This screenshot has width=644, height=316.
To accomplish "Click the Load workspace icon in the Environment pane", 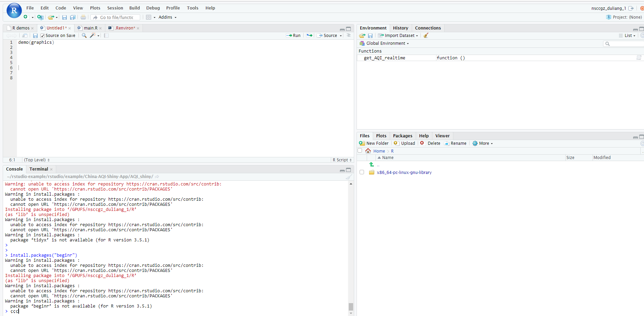I will tap(362, 36).
